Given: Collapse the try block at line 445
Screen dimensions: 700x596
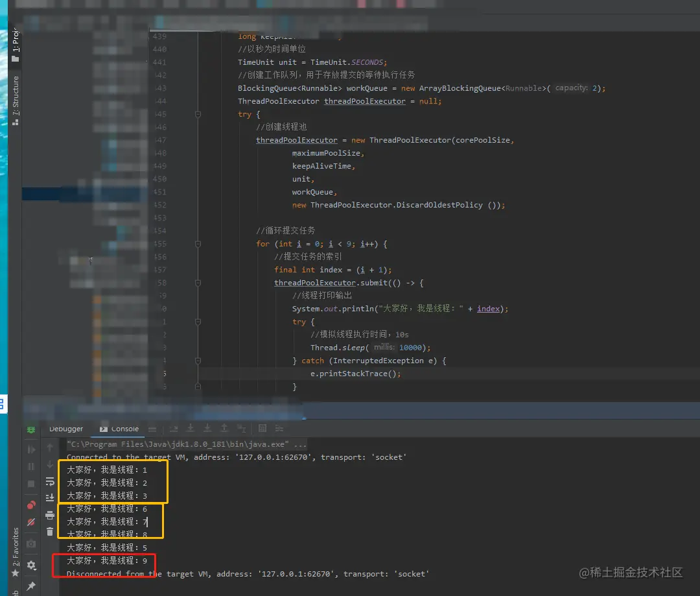Looking at the screenshot, I should (x=198, y=114).
